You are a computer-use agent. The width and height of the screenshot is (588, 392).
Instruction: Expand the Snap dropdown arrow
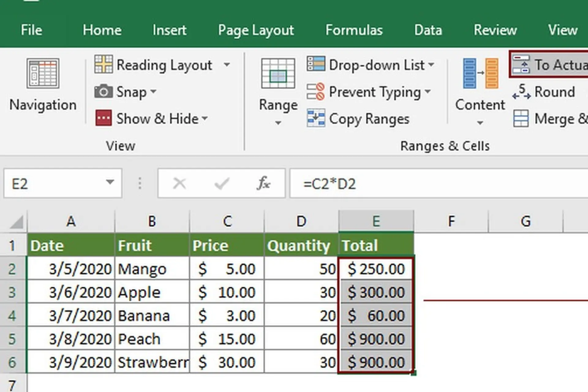pos(153,91)
